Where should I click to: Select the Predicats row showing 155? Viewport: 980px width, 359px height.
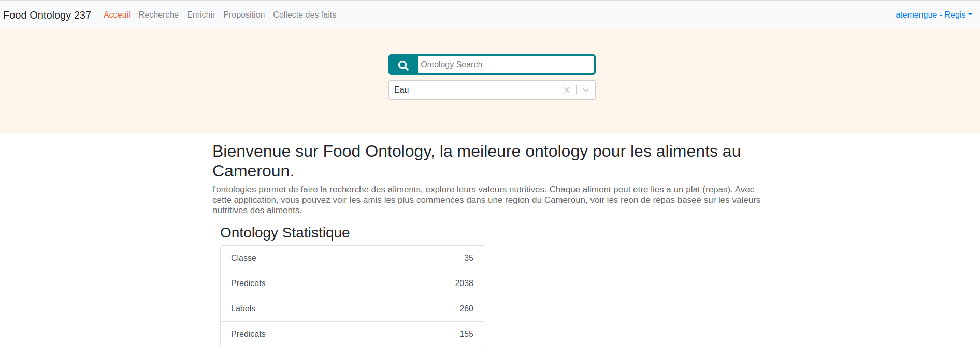[x=352, y=334]
